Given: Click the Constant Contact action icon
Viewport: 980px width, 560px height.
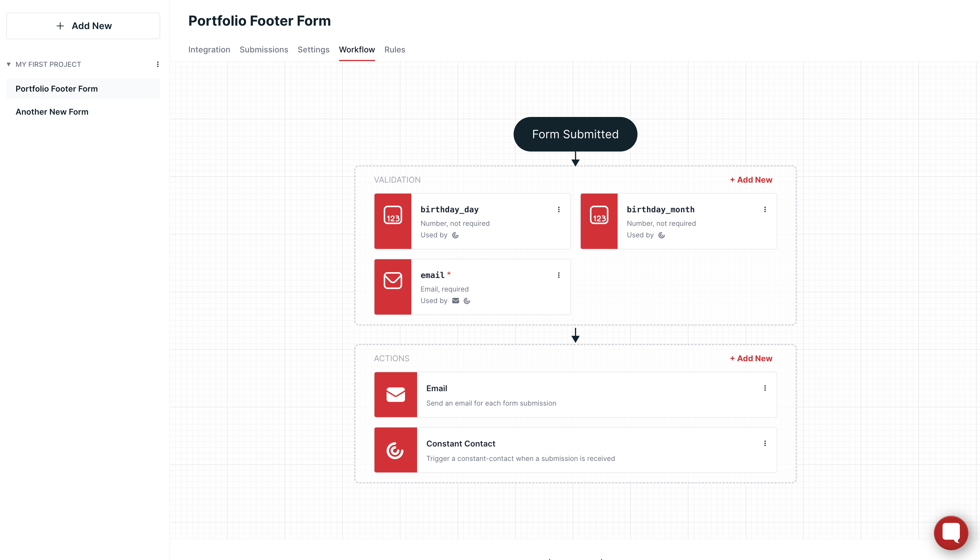Looking at the screenshot, I should (396, 450).
